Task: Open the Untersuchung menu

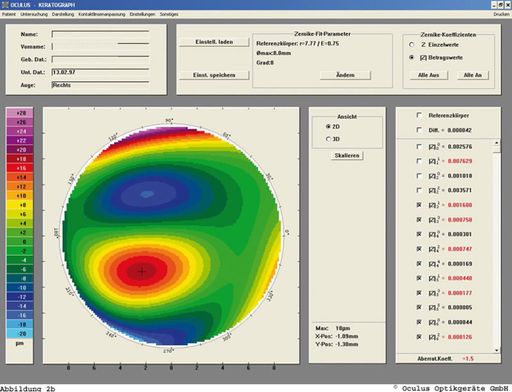Action: 34,14
